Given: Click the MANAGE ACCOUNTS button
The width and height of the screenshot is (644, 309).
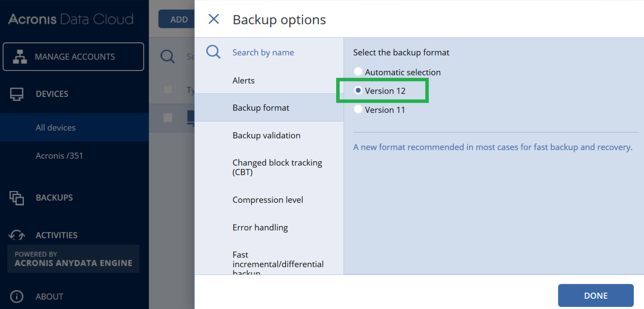Looking at the screenshot, I should (x=73, y=56).
